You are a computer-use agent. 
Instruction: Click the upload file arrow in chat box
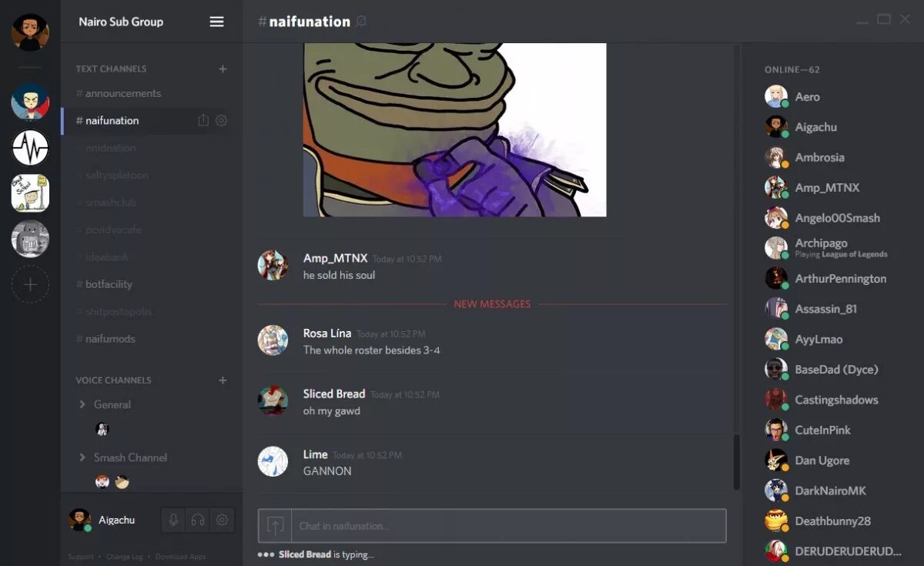(x=275, y=526)
